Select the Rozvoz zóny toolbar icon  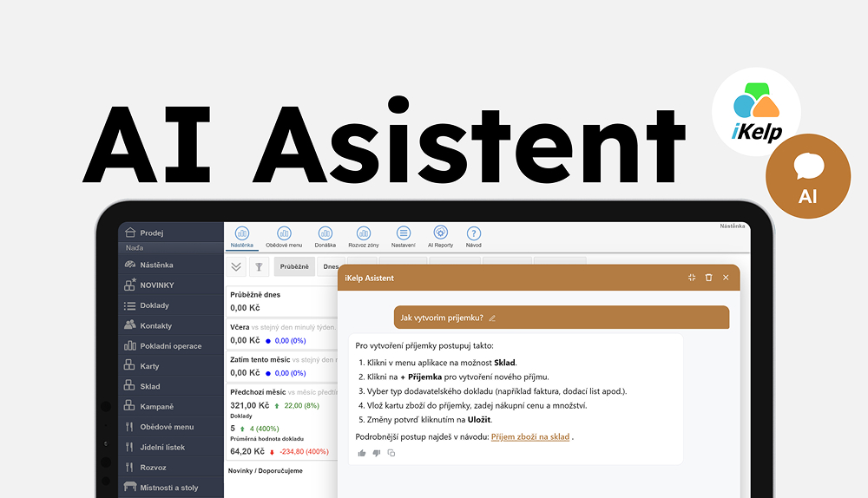tap(363, 237)
